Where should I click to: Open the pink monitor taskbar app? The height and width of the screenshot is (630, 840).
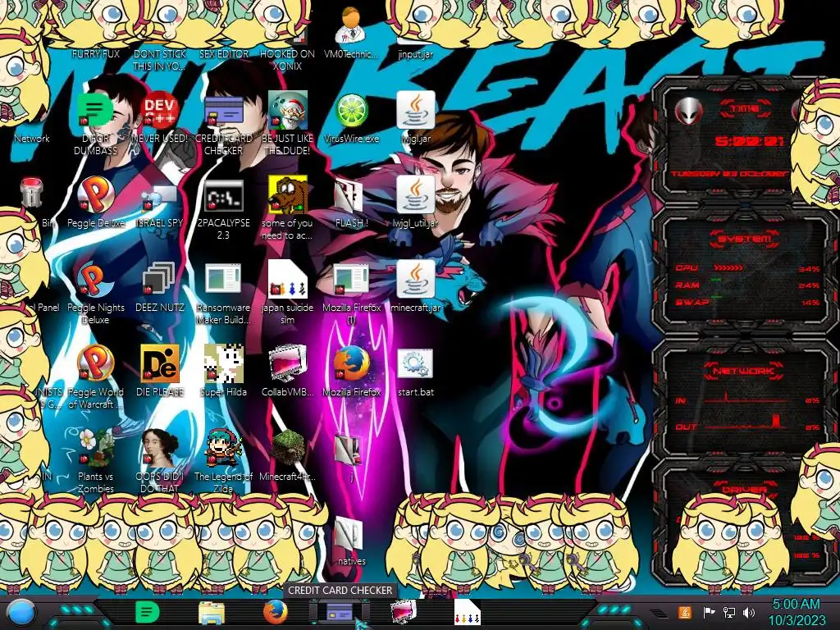404,612
